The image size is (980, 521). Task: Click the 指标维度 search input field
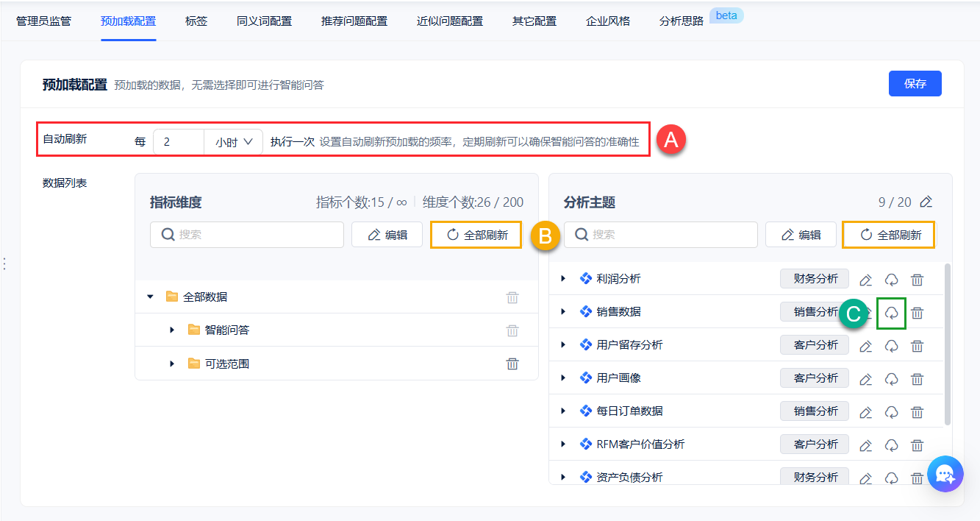pyautogui.click(x=247, y=235)
